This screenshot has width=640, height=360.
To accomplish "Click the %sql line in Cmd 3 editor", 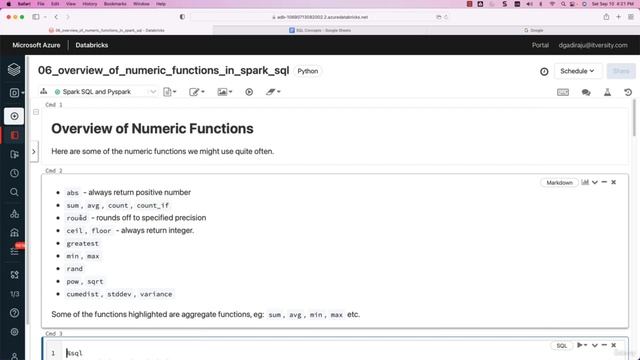I will tap(75, 353).
